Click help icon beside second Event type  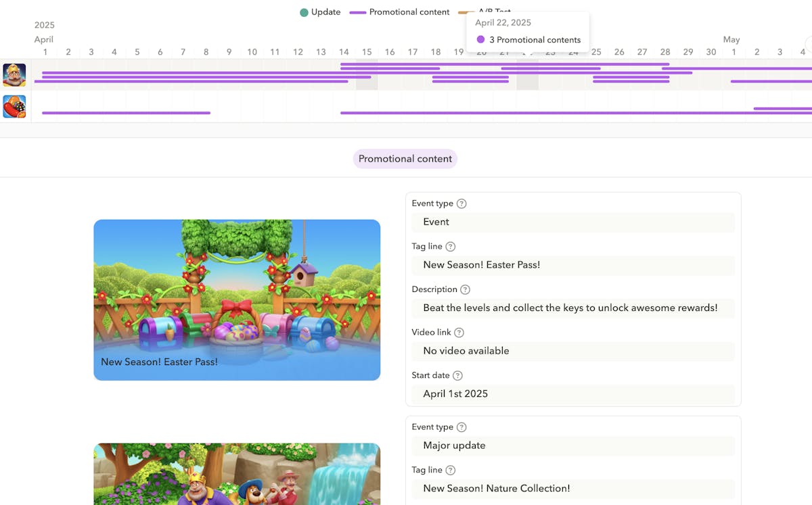(x=461, y=427)
